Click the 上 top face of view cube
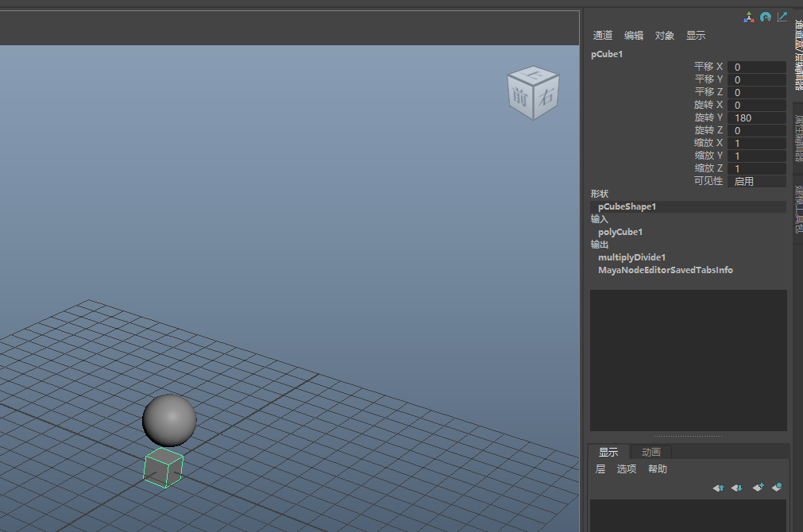The height and width of the screenshot is (532, 803). (x=533, y=75)
